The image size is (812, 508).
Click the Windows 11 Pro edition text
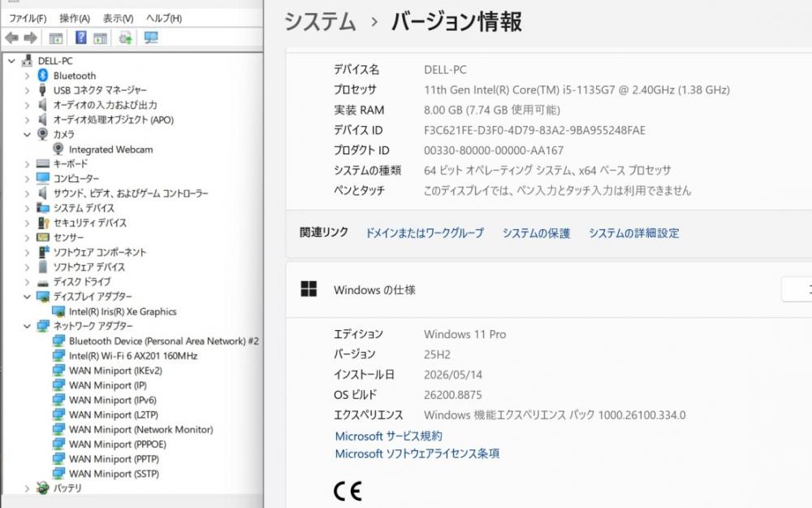point(464,334)
